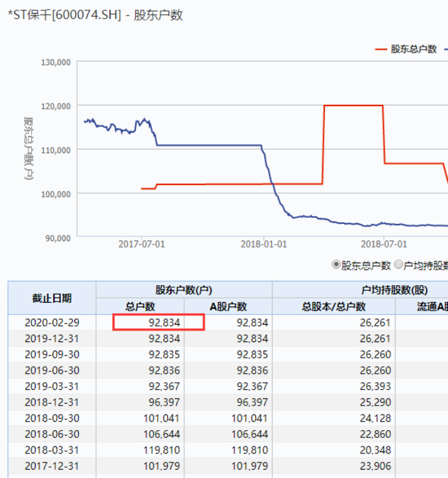Toggle the red 股东总户数 legend entry
The image size is (448, 478).
coord(406,49)
